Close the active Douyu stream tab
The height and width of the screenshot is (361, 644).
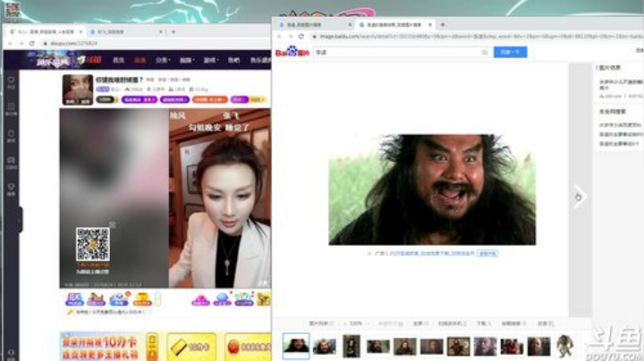coord(80,31)
